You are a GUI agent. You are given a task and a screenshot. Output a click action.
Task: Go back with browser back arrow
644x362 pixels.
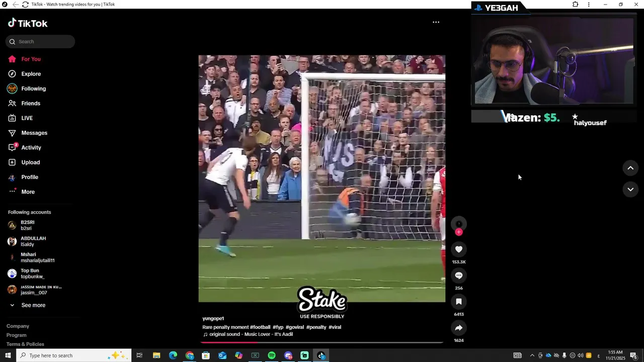(15, 5)
